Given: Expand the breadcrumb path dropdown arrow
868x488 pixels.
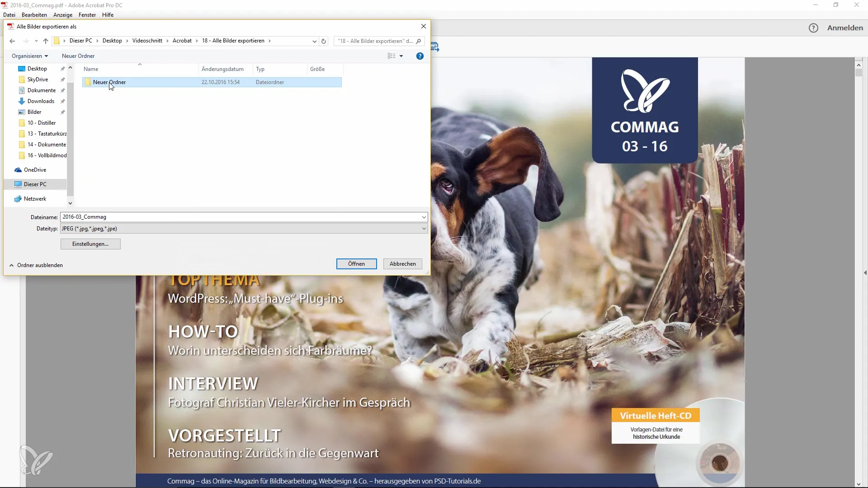Looking at the screenshot, I should (315, 41).
